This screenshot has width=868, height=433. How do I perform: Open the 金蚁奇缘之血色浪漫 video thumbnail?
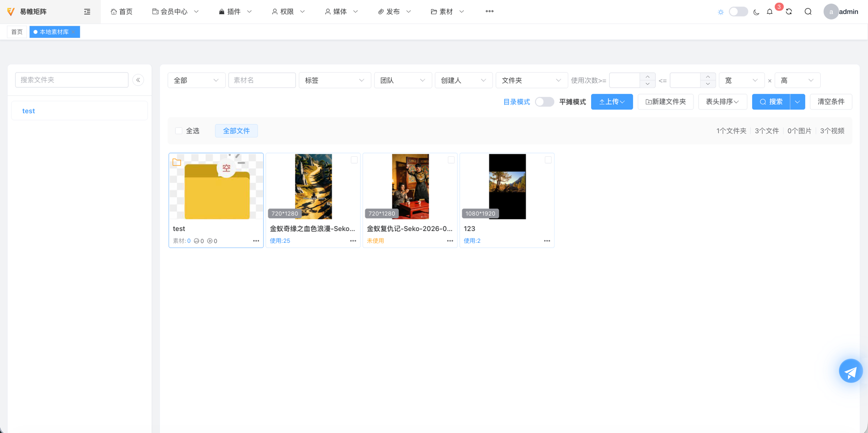[x=313, y=186]
